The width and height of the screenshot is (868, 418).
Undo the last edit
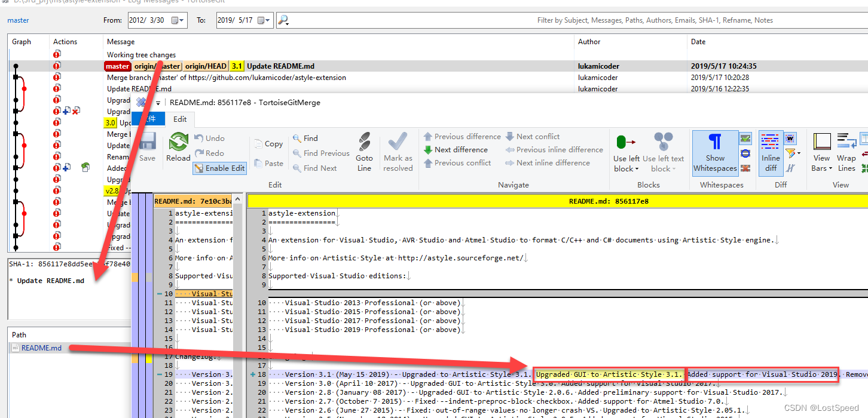[209, 139]
